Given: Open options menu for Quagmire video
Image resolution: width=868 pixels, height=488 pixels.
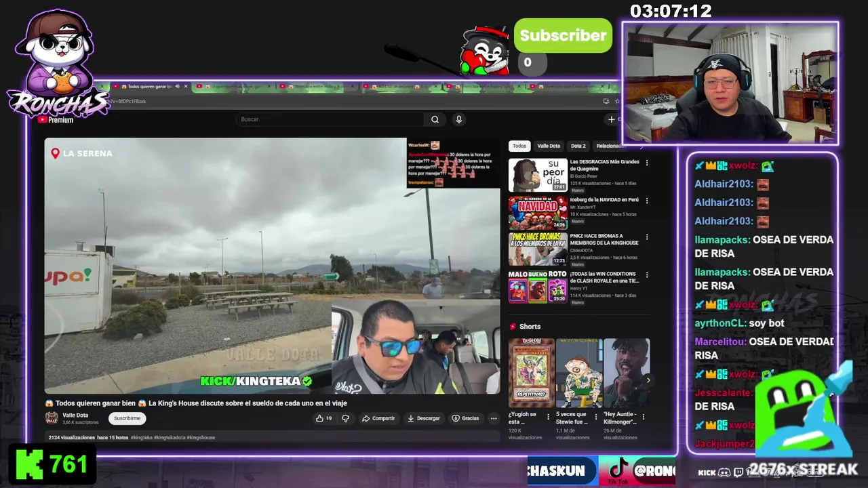Looking at the screenshot, I should click(x=646, y=163).
